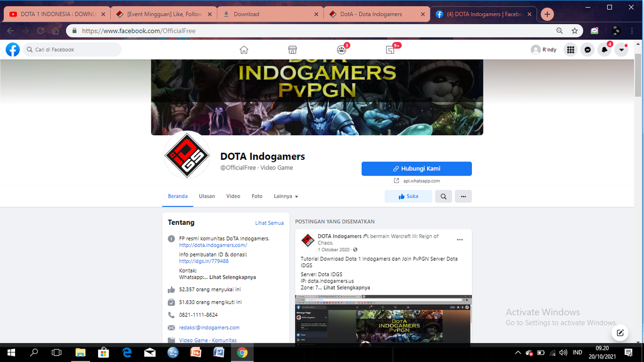Screen dimensions: 644x362
Task: Click the Video Game category link
Action: pos(193,340)
